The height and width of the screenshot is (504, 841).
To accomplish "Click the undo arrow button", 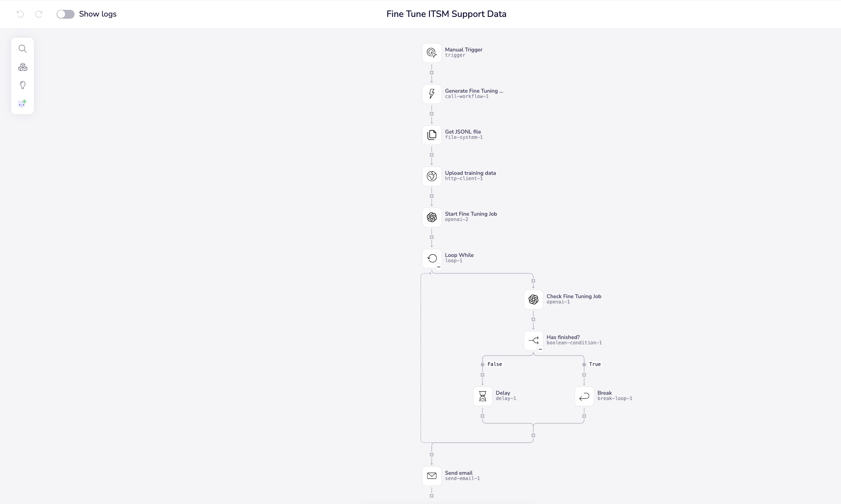I will 20,14.
